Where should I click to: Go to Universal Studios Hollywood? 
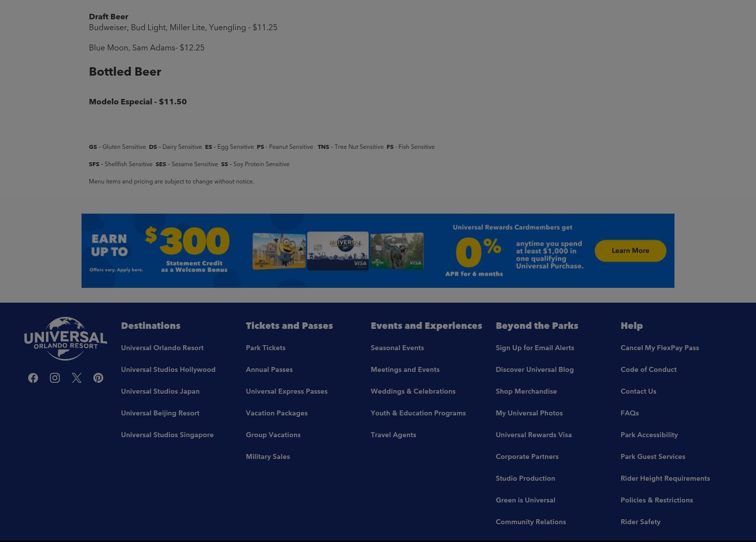point(168,370)
